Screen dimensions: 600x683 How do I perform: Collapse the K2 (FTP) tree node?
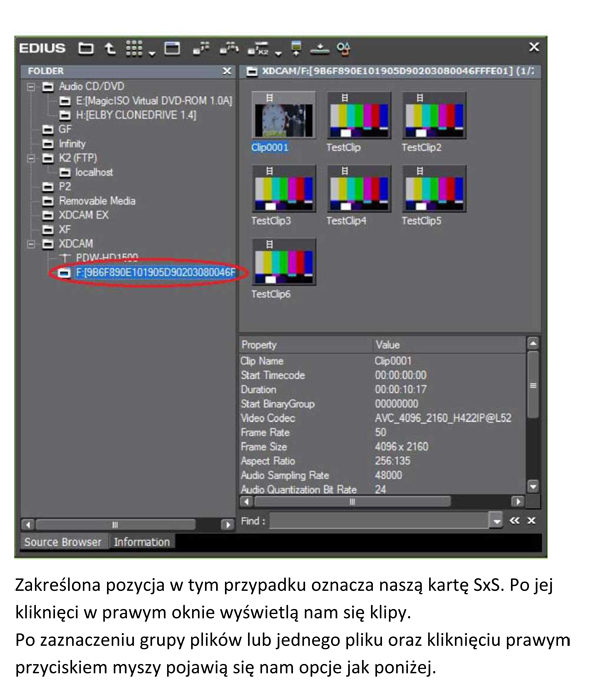31,158
